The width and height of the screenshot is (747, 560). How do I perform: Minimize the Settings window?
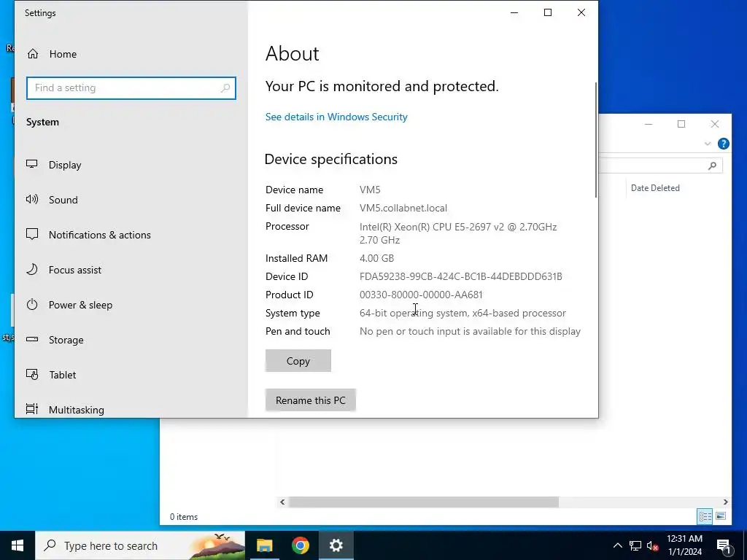point(514,13)
